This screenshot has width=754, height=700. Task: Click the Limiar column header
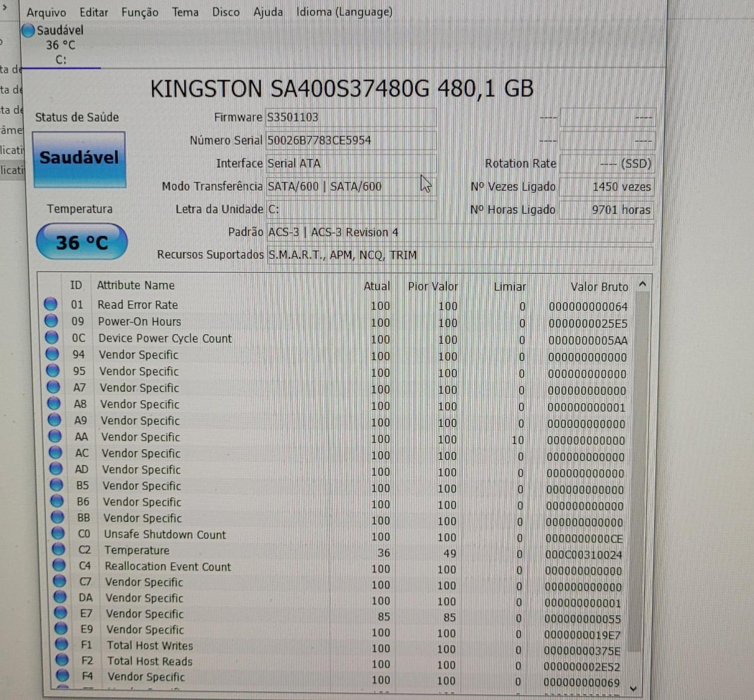tap(509, 287)
